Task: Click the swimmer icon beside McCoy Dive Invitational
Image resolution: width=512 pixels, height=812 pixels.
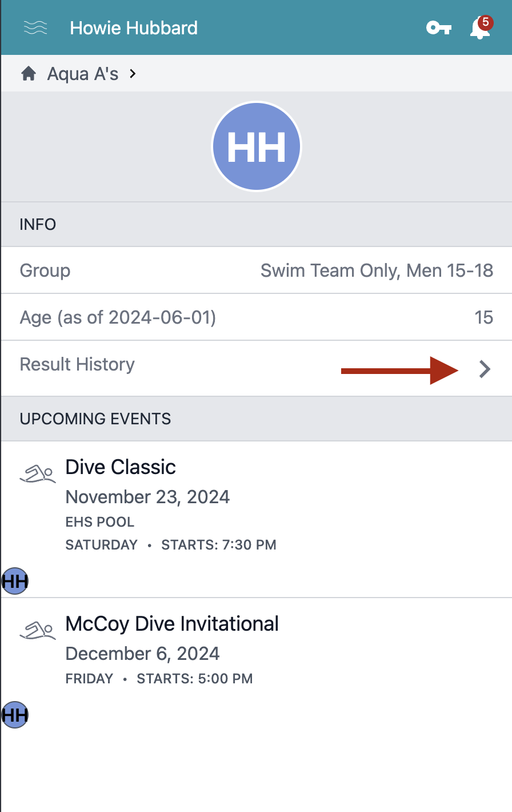Action: click(38, 630)
